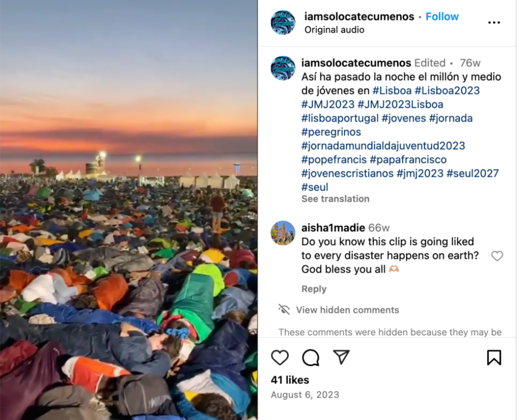
Task: Open the #seul2027 hashtag
Action: tap(472, 173)
